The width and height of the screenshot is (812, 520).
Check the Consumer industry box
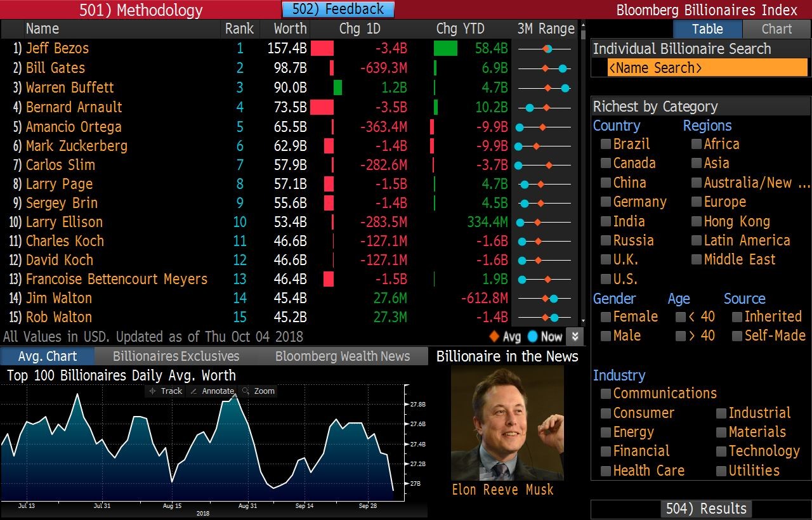point(606,413)
